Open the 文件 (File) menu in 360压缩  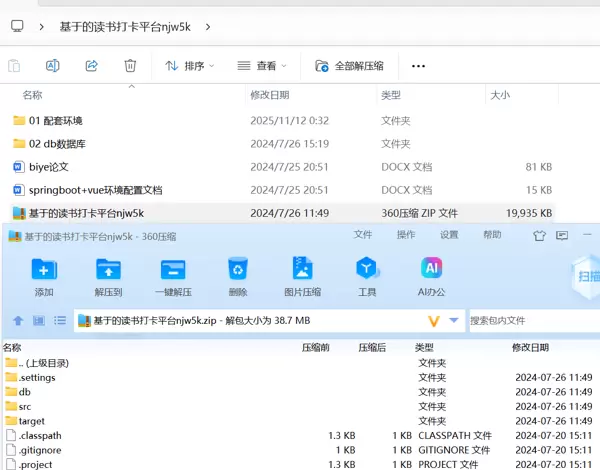pos(363,235)
